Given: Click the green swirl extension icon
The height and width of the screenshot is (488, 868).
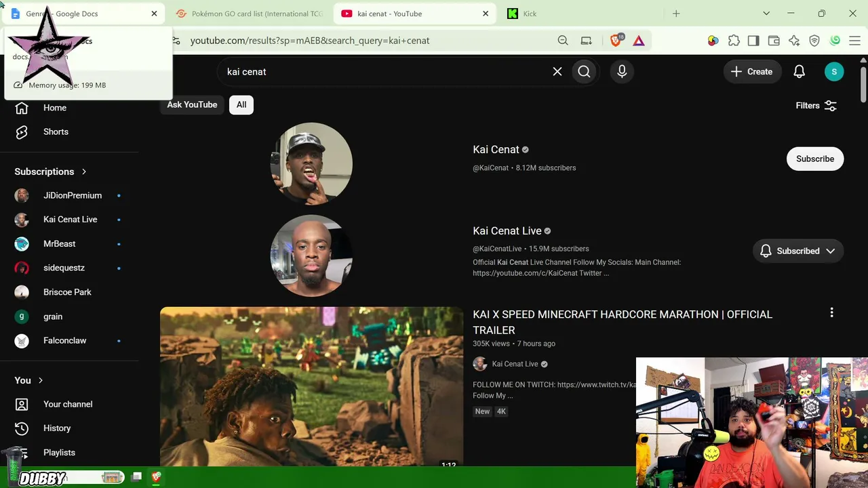Looking at the screenshot, I should pyautogui.click(x=835, y=41).
